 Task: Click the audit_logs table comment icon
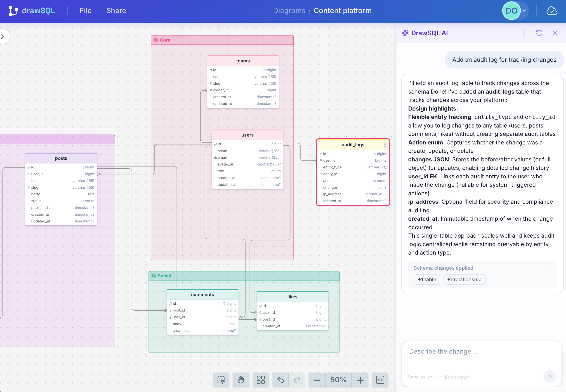tap(385, 145)
